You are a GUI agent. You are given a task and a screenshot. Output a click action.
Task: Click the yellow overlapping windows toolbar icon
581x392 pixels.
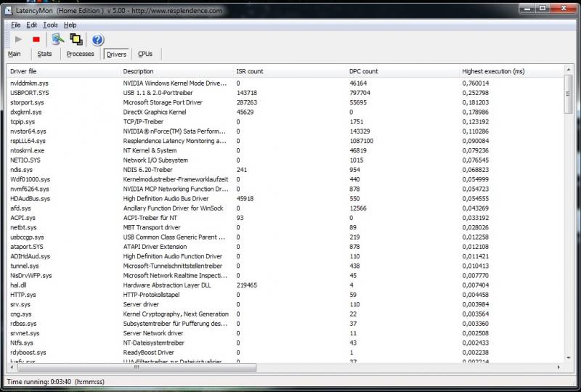(x=76, y=39)
